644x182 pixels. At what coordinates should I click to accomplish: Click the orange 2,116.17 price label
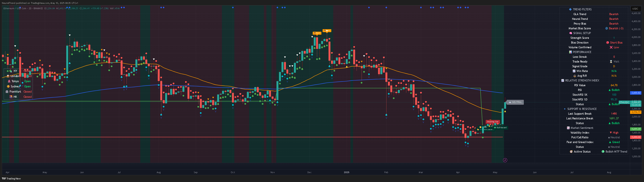click(636, 112)
